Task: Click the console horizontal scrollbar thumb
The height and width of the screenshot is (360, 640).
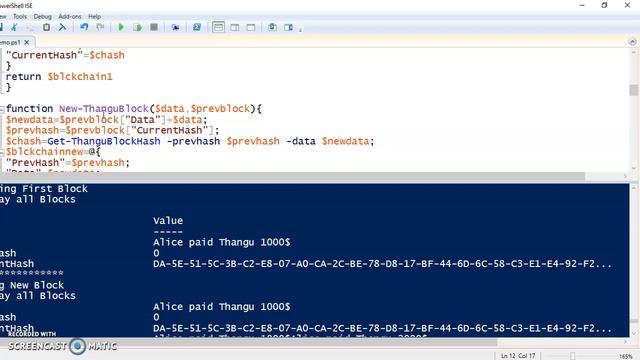Action: pos(249,342)
